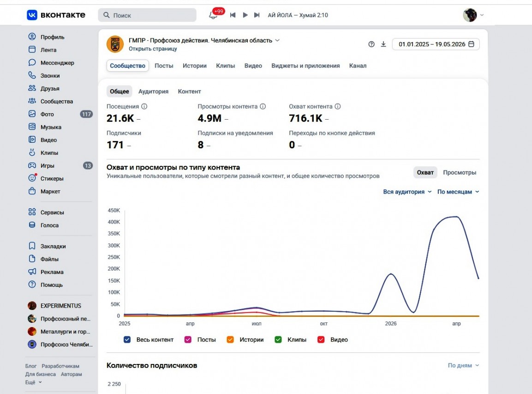Expand the По дням dropdown
The height and width of the screenshot is (394, 532).
[463, 365]
